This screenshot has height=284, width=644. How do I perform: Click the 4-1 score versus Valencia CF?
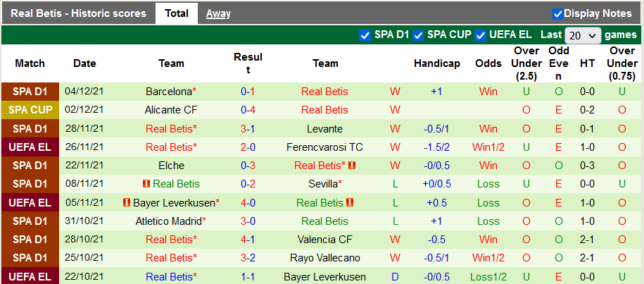click(248, 239)
